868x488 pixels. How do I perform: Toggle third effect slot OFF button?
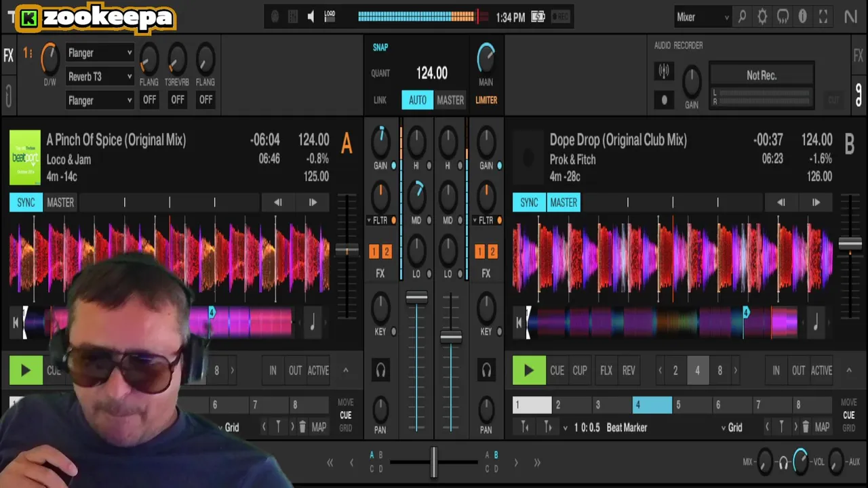(205, 100)
